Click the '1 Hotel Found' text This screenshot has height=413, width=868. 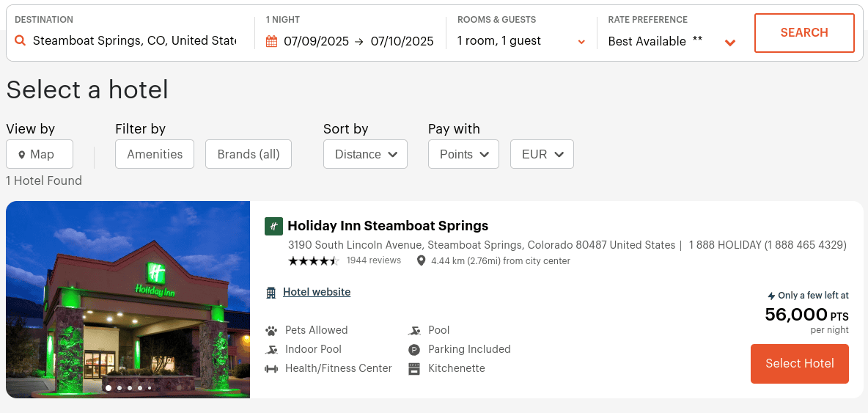pyautogui.click(x=44, y=180)
